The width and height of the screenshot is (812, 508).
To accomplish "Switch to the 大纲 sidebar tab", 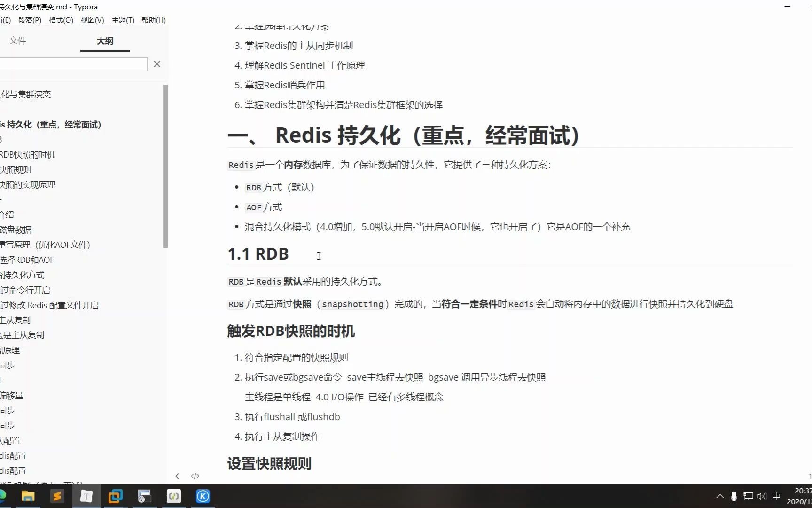I will [105, 41].
